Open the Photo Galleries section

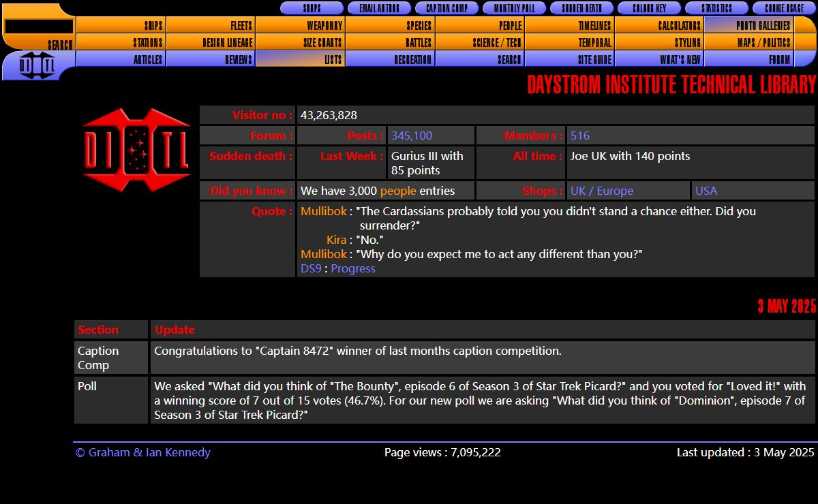(x=749, y=25)
